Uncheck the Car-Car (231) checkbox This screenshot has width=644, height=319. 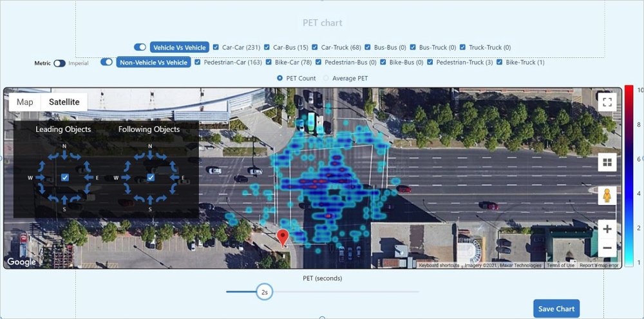216,47
